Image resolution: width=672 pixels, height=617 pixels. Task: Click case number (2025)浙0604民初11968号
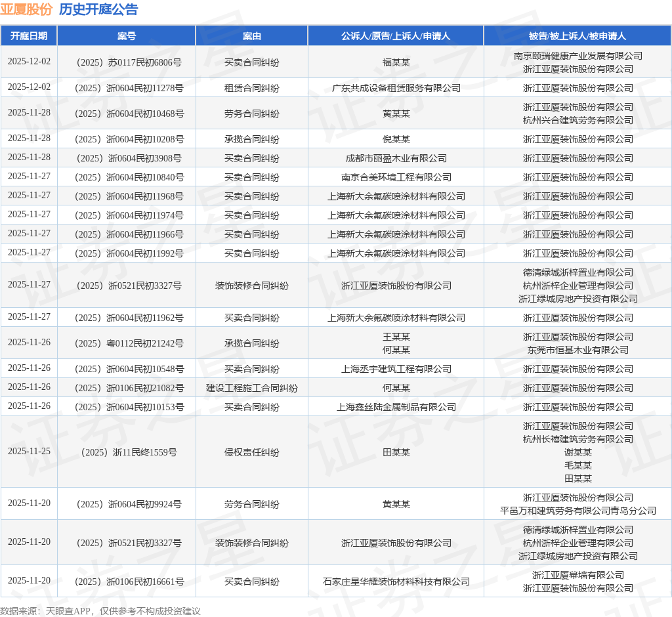tap(129, 196)
